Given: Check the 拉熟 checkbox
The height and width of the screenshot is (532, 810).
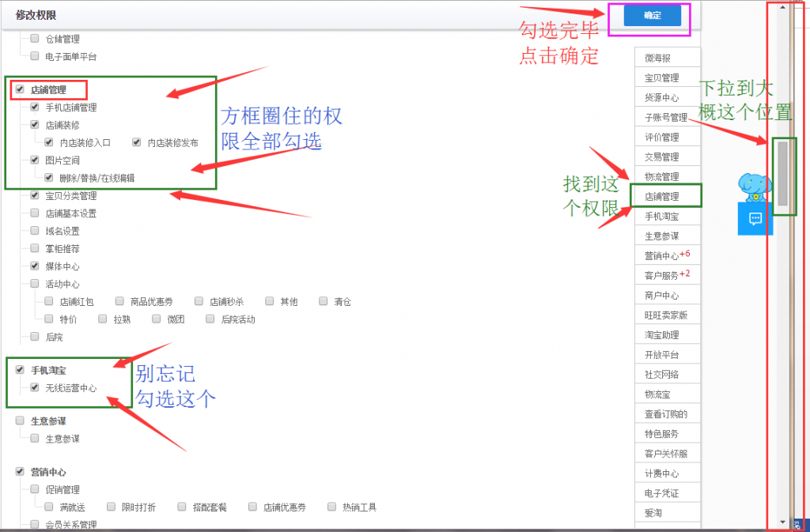Looking at the screenshot, I should pyautogui.click(x=103, y=319).
